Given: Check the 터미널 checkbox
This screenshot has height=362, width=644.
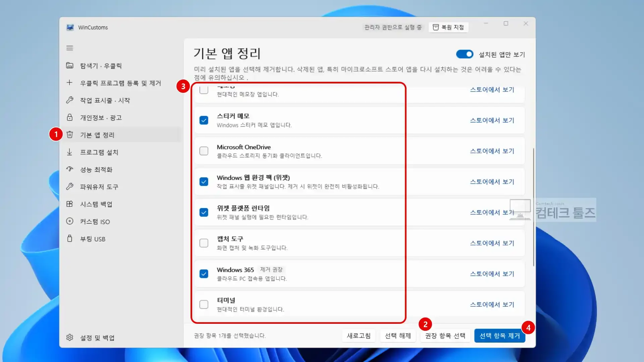Looking at the screenshot, I should (204, 304).
